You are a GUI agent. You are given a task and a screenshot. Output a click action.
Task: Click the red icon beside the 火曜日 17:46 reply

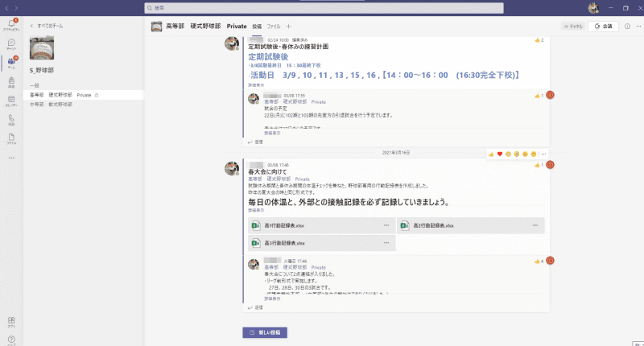[x=551, y=261]
